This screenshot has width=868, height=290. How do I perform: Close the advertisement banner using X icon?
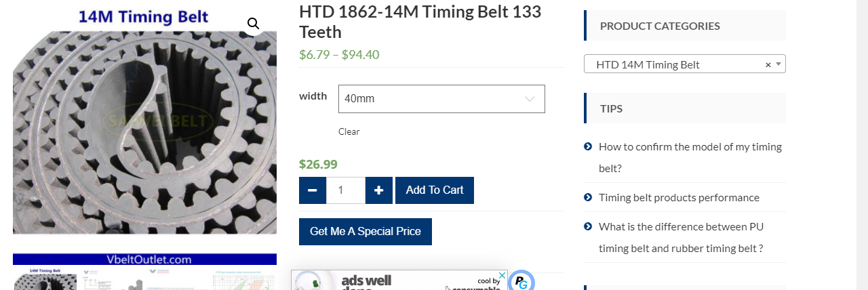pyautogui.click(x=502, y=276)
